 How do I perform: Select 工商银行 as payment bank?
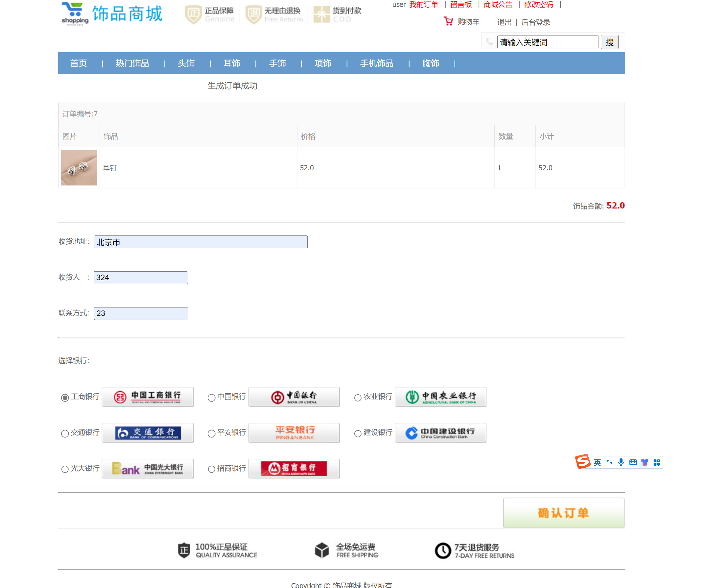(x=65, y=397)
